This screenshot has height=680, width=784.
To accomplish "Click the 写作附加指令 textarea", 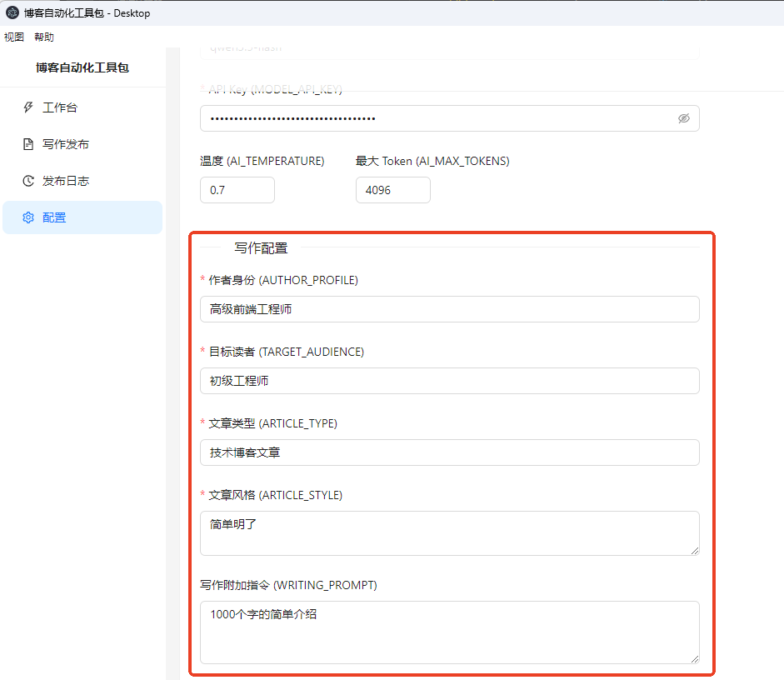I will [x=450, y=632].
